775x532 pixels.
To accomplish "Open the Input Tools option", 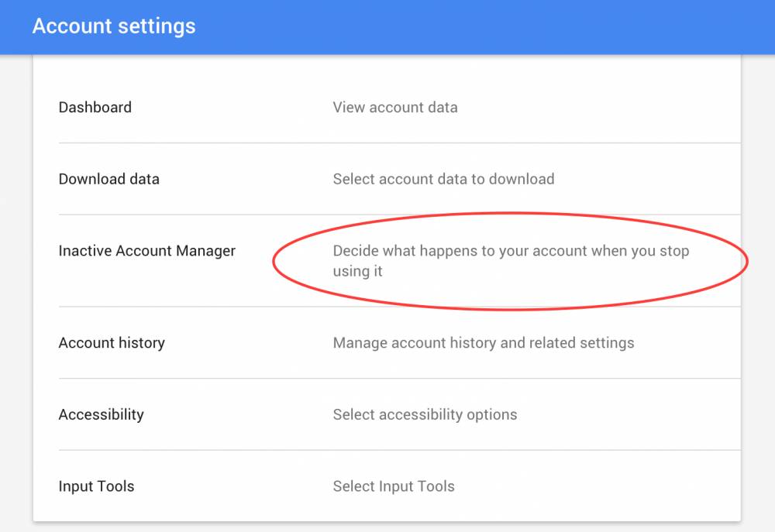I will tap(96, 486).
